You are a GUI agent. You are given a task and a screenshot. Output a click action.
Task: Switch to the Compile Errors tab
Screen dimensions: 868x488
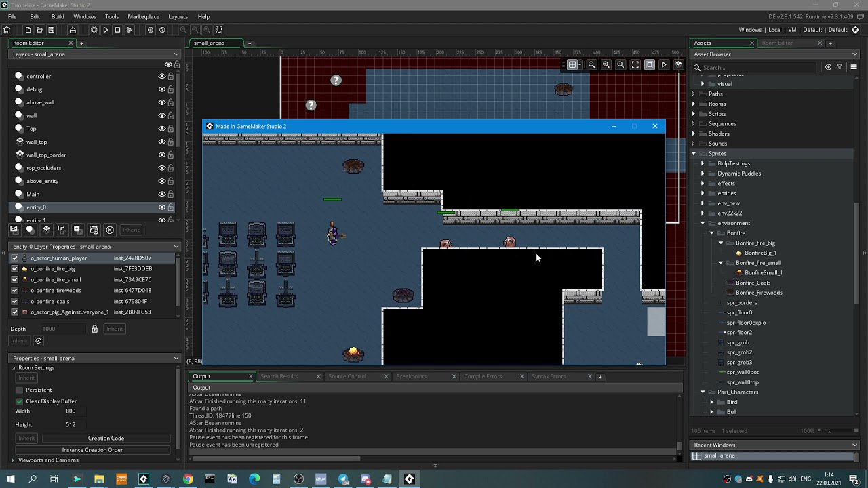click(483, 376)
